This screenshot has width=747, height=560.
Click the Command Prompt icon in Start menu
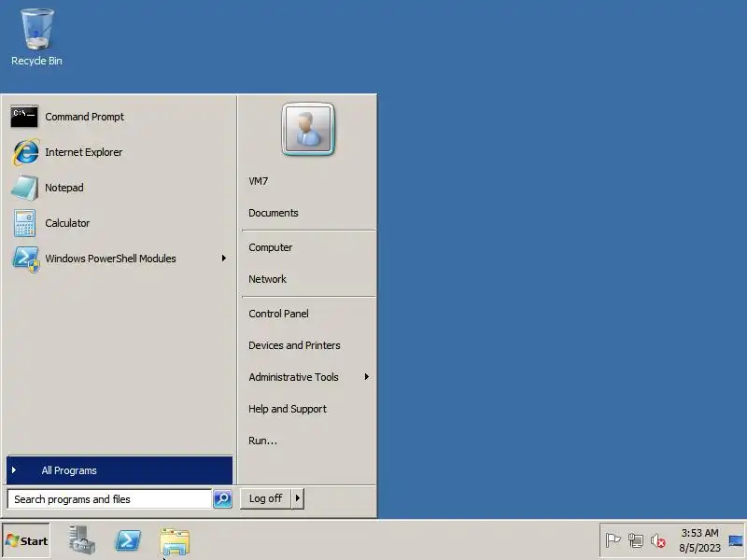24,117
